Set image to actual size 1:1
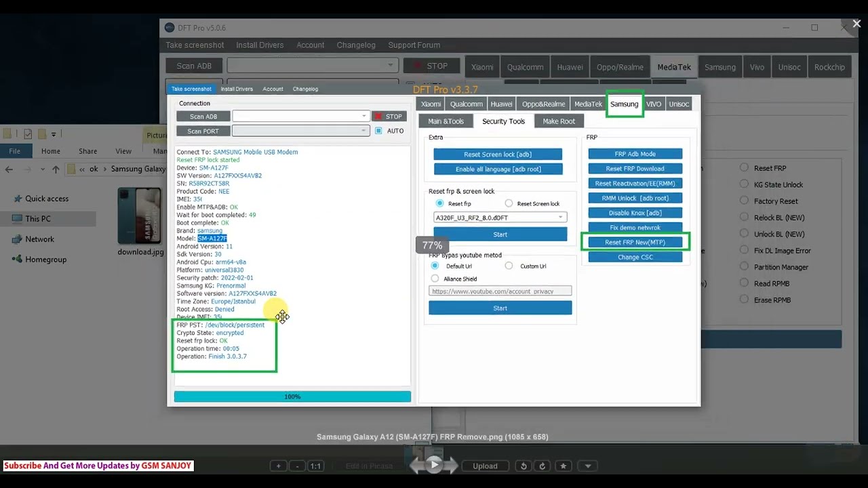Screen dimensions: 868x488 [315, 466]
